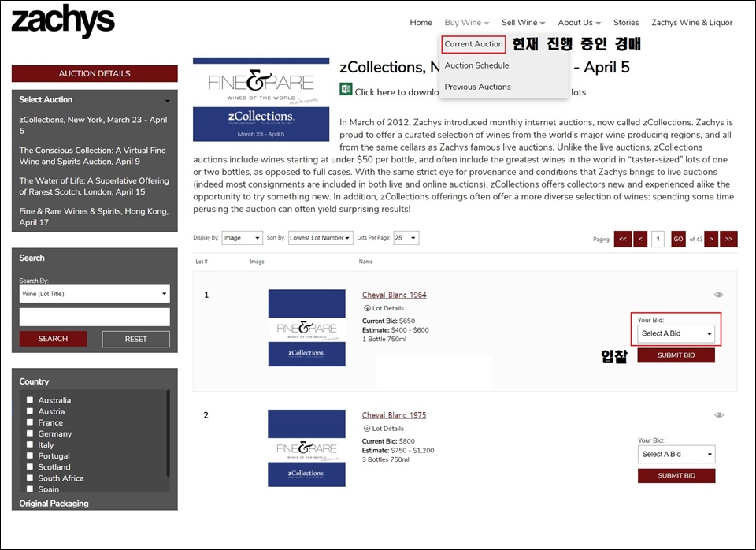The image size is (756, 550).
Task: Open the Home menu item
Action: click(421, 23)
